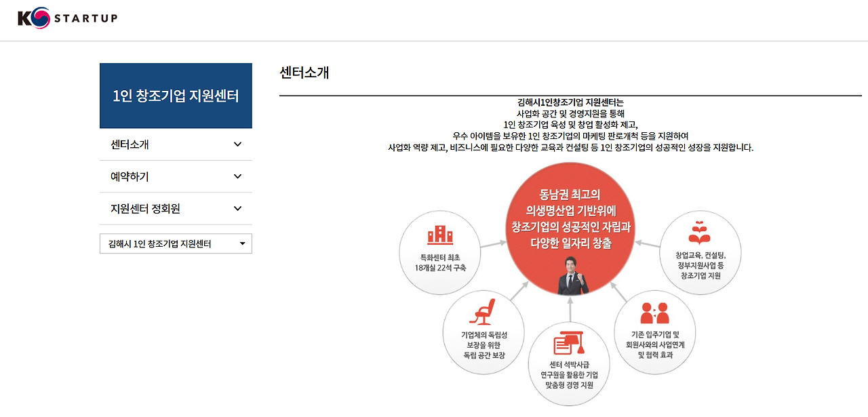Open the 김해시 1인 창조기업 지원센터 selector

pos(176,243)
